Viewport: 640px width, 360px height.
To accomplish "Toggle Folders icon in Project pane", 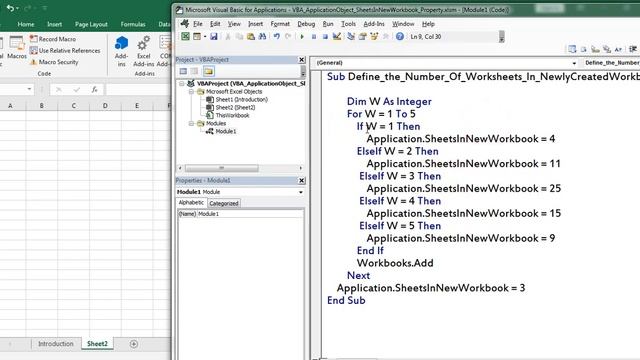I will [x=209, y=71].
